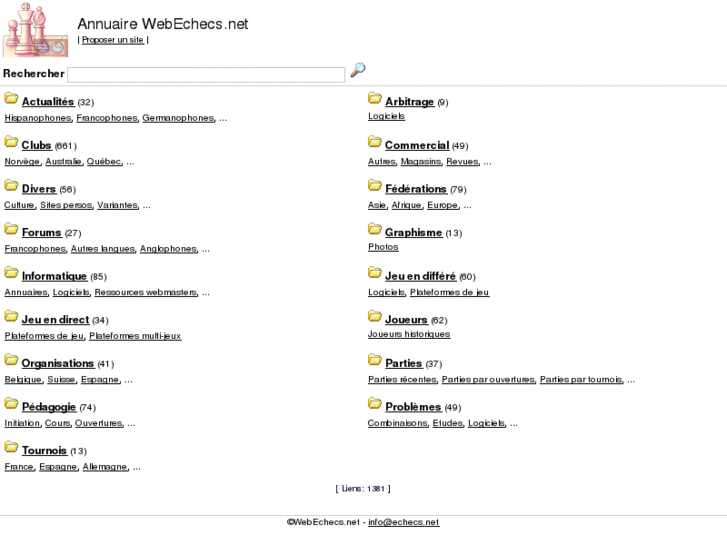Image resolution: width=727 pixels, height=545 pixels.
Task: Click the folder icon beside Fédérations
Action: [x=375, y=186]
